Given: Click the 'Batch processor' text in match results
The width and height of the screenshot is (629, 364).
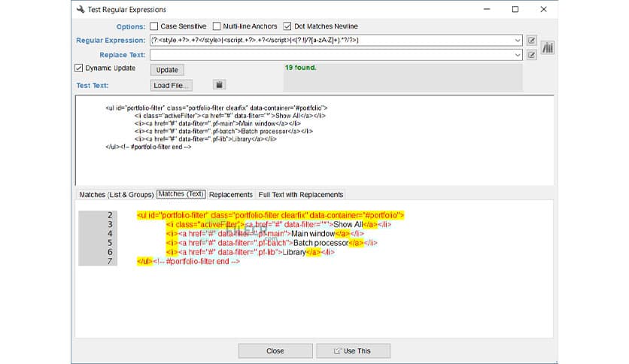Looking at the screenshot, I should [x=321, y=243].
